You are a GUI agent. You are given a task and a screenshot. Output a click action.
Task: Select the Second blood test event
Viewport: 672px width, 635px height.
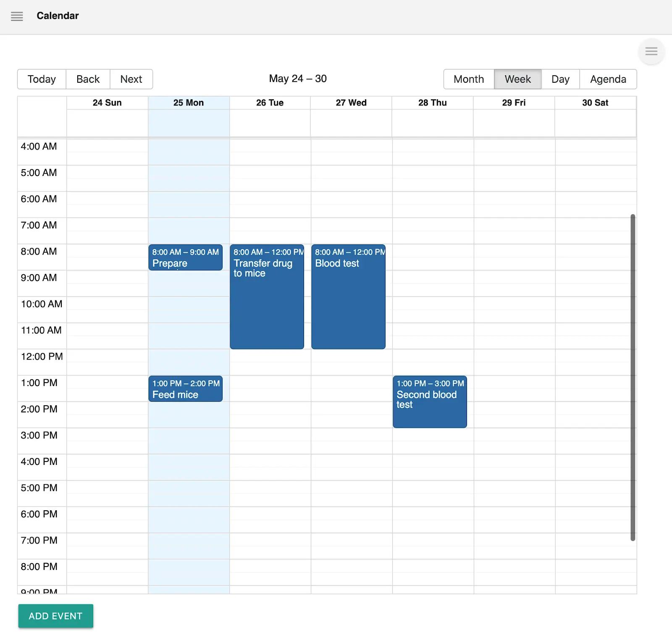point(430,402)
